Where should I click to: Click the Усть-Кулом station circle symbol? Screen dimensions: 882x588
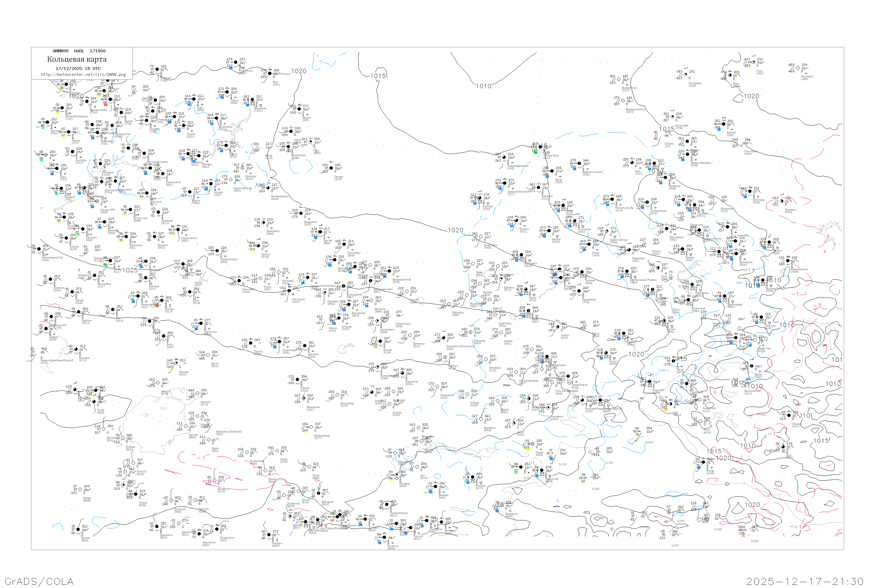tap(236, 63)
